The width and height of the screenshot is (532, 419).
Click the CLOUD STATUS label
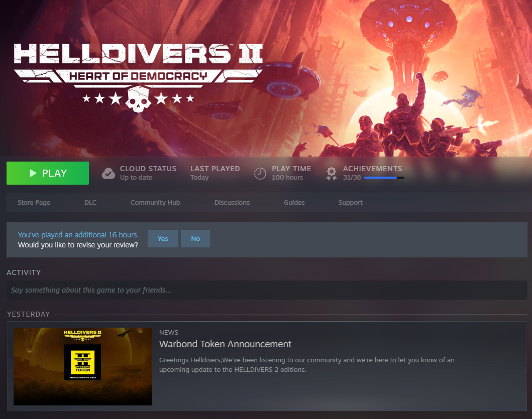coord(148,169)
